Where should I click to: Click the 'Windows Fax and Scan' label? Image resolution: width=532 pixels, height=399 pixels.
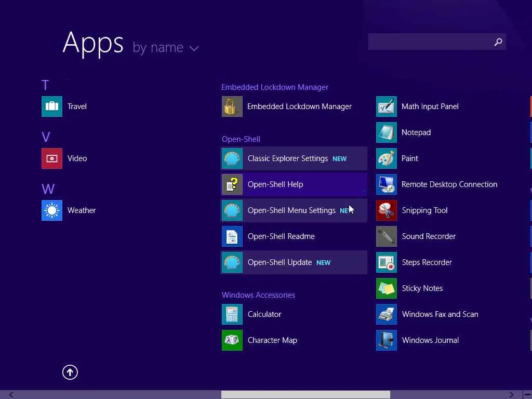[x=440, y=314]
